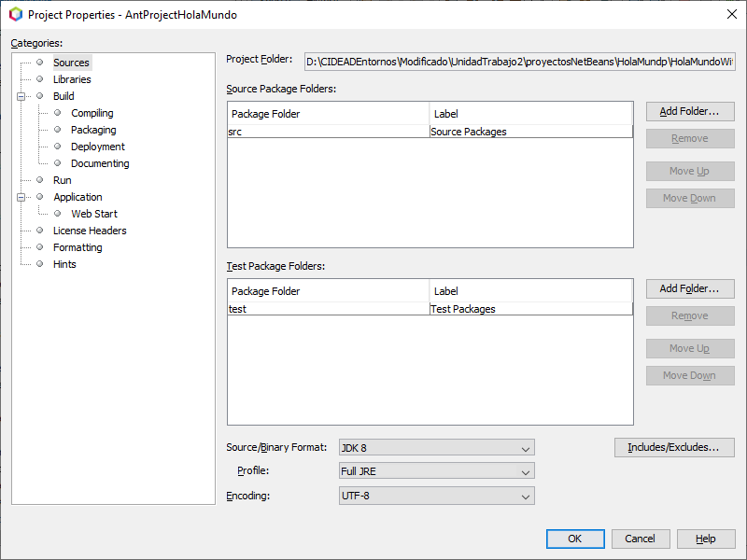Select the Libraries category
The image size is (747, 560).
click(x=71, y=79)
